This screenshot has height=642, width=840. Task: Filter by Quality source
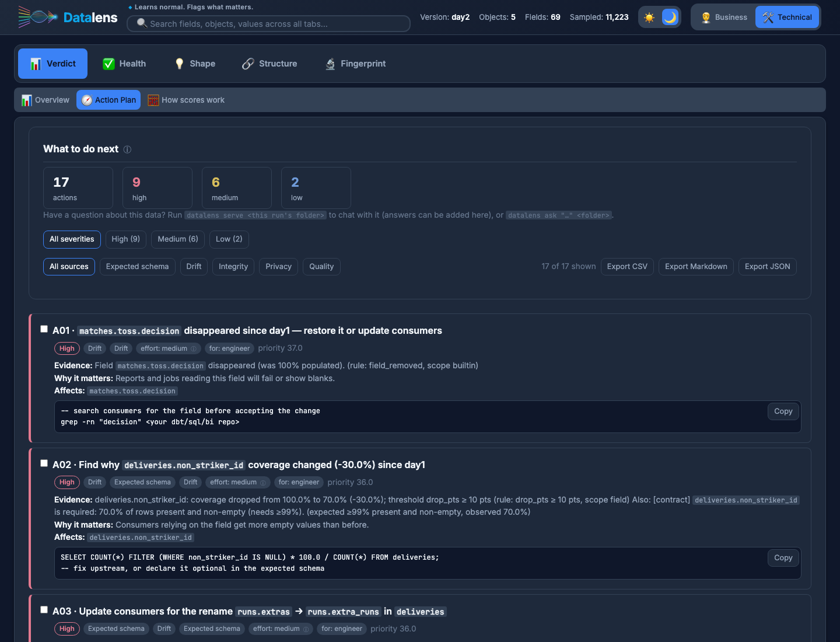[321, 267]
